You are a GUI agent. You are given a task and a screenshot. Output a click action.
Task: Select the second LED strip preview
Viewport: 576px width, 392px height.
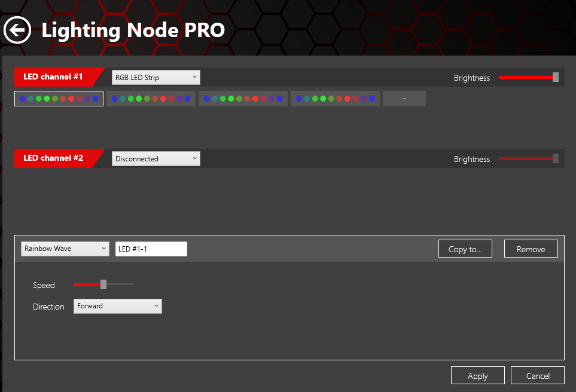click(x=151, y=98)
